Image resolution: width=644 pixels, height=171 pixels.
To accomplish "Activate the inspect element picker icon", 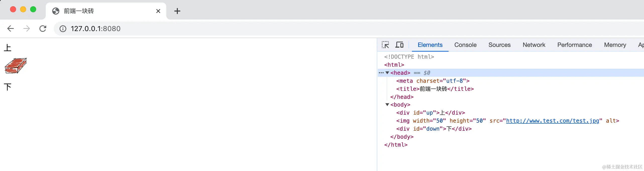I will (x=385, y=45).
